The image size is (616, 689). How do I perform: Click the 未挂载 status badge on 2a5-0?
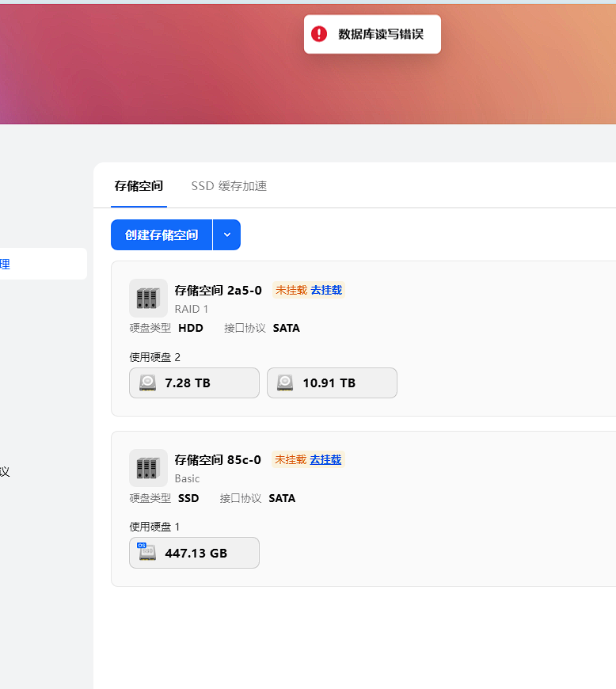coord(291,290)
